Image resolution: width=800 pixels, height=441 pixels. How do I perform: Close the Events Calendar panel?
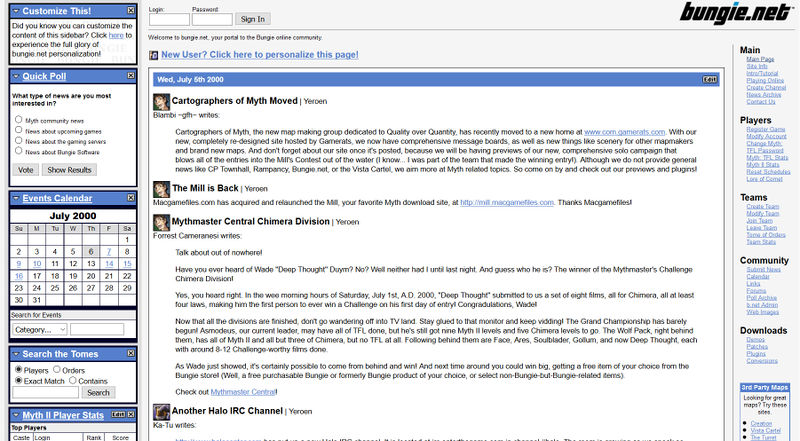[130, 198]
